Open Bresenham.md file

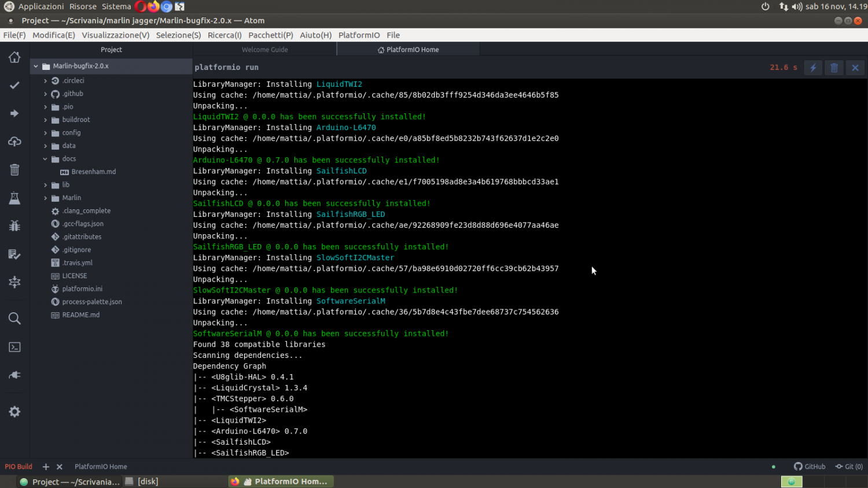point(94,172)
